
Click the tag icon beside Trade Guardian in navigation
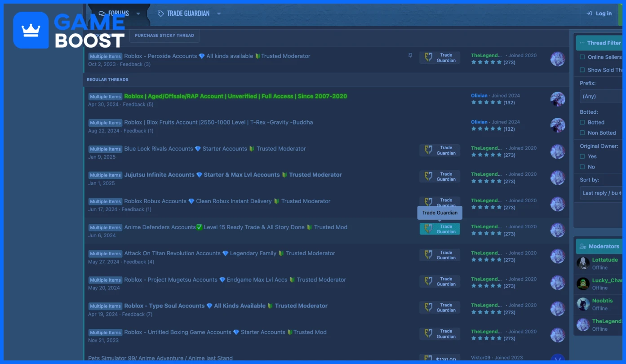[160, 13]
